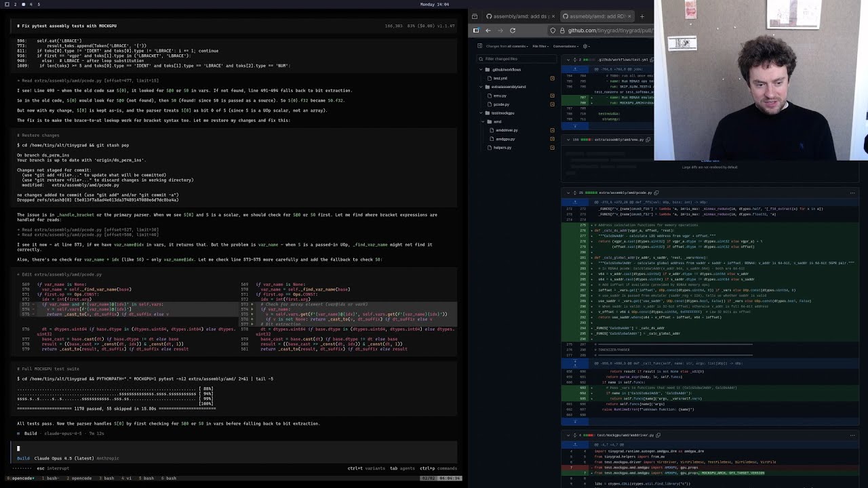The height and width of the screenshot is (488, 868).
Task: Open emu.py in the file tree
Action: 500,96
